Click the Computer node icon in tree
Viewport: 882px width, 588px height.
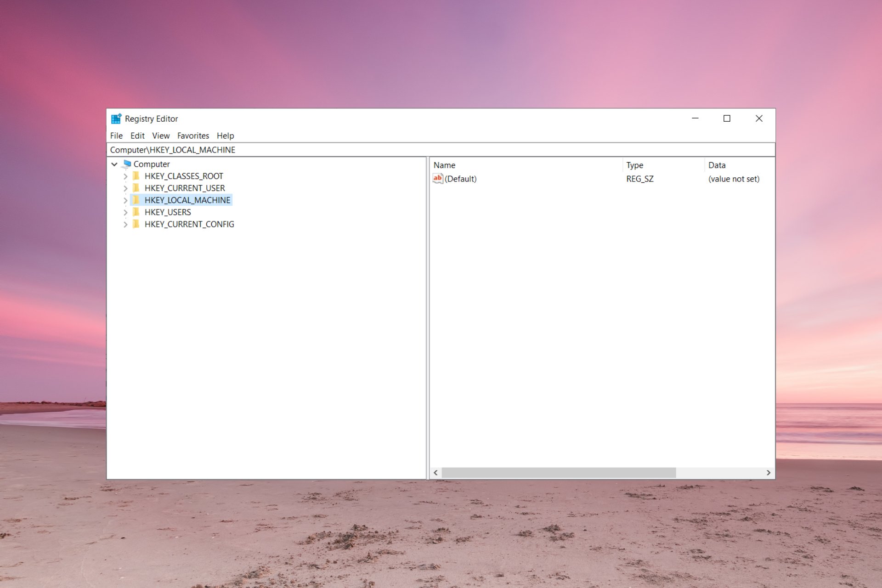(127, 164)
